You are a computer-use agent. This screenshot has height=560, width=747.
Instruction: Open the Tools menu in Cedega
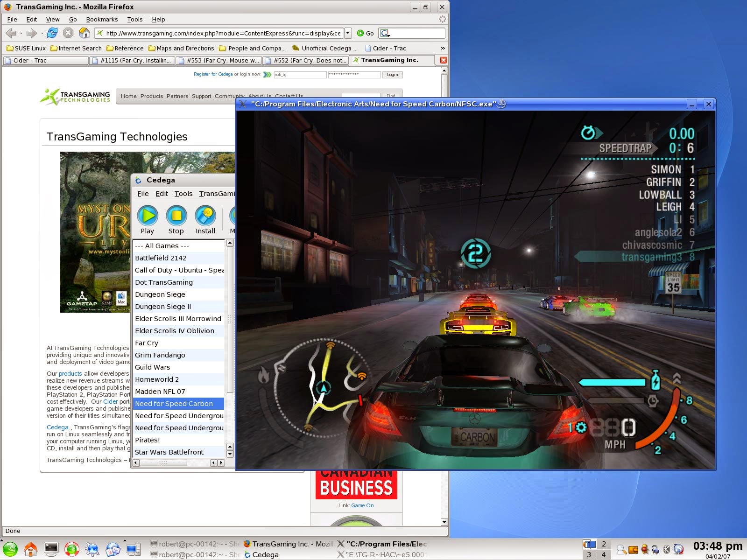pos(183,194)
